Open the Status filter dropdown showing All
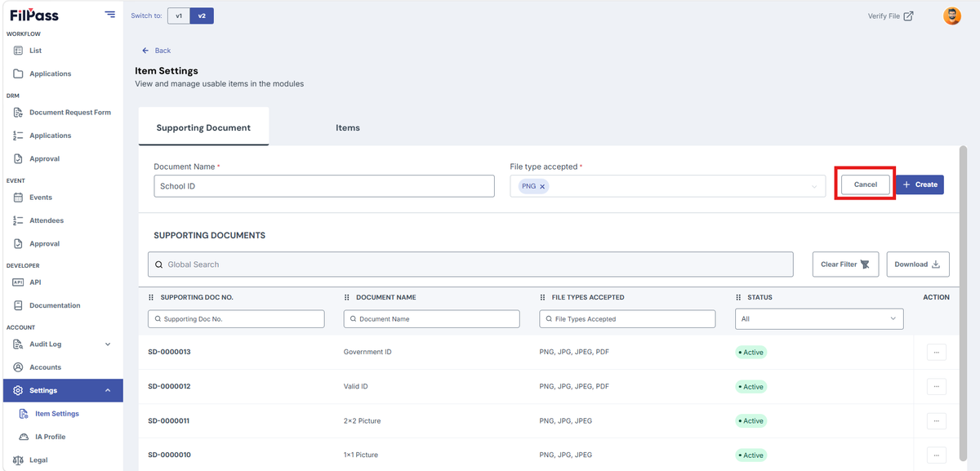Screen dimensions: 980x471 (x=819, y=319)
